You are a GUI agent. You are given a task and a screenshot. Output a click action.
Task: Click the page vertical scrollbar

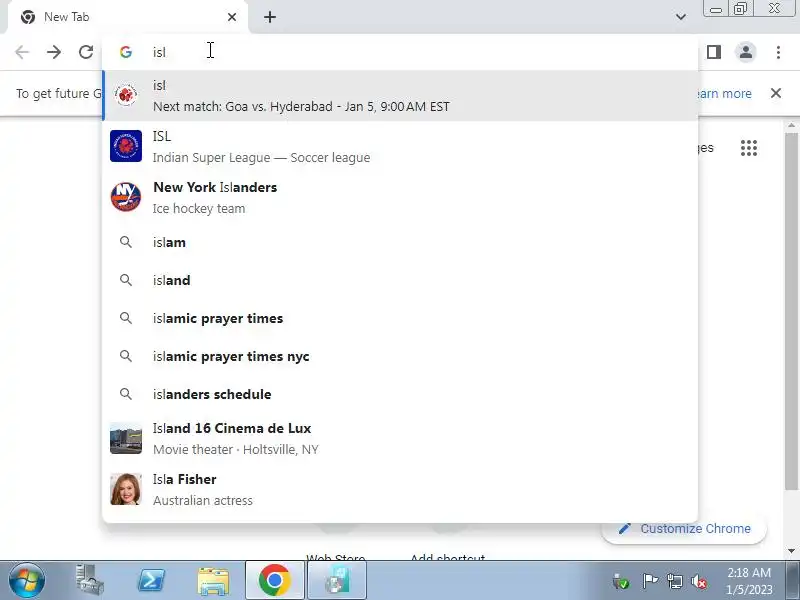(791, 311)
